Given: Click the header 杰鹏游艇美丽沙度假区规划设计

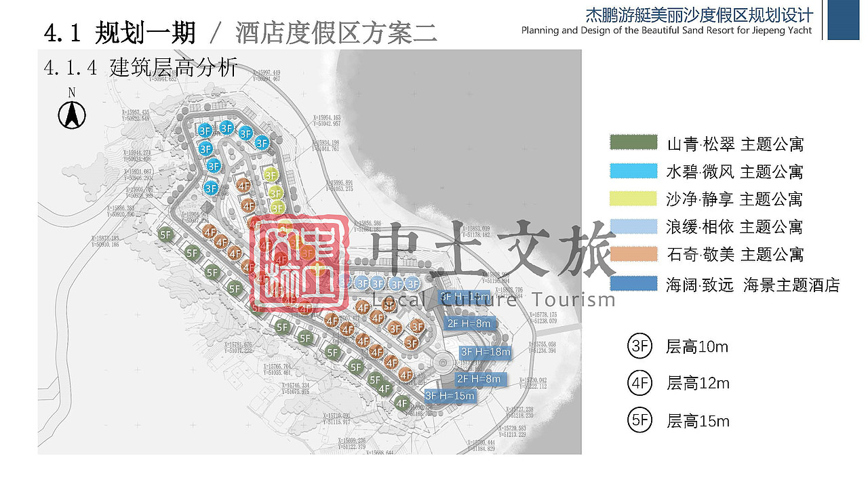Looking at the screenshot, I should 699,15.
